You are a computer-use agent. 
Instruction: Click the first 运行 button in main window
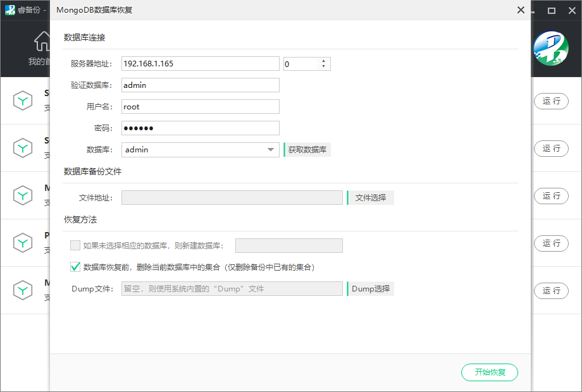tap(551, 101)
